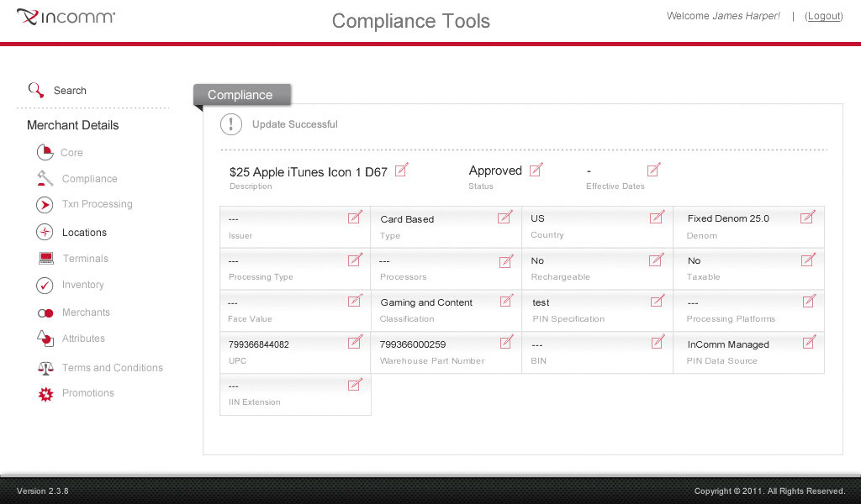Click the Merchant Details heading
This screenshot has height=504, width=861.
tap(72, 125)
